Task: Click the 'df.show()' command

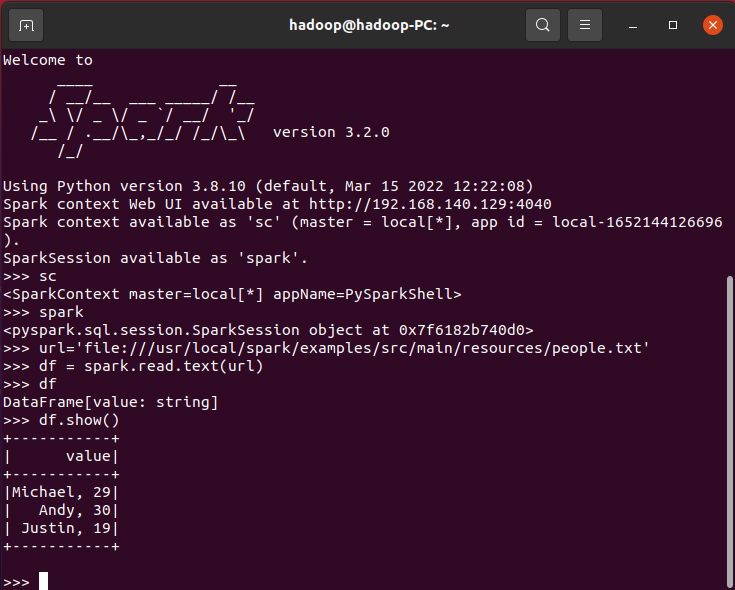Action: click(x=79, y=420)
